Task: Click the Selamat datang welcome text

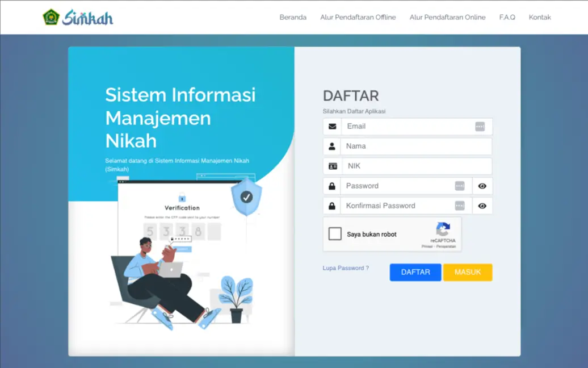Action: tap(177, 165)
